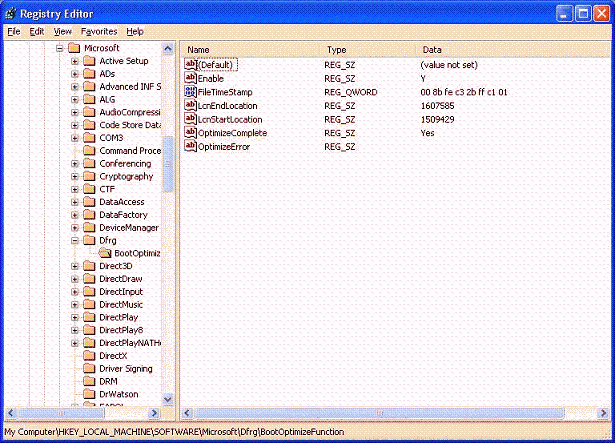Image resolution: width=615 pixels, height=443 pixels.
Task: Open the Favorites menu
Action: (99, 31)
